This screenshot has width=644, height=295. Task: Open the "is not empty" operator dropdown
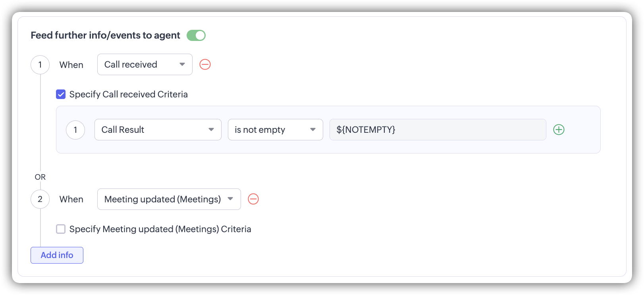[x=275, y=130]
